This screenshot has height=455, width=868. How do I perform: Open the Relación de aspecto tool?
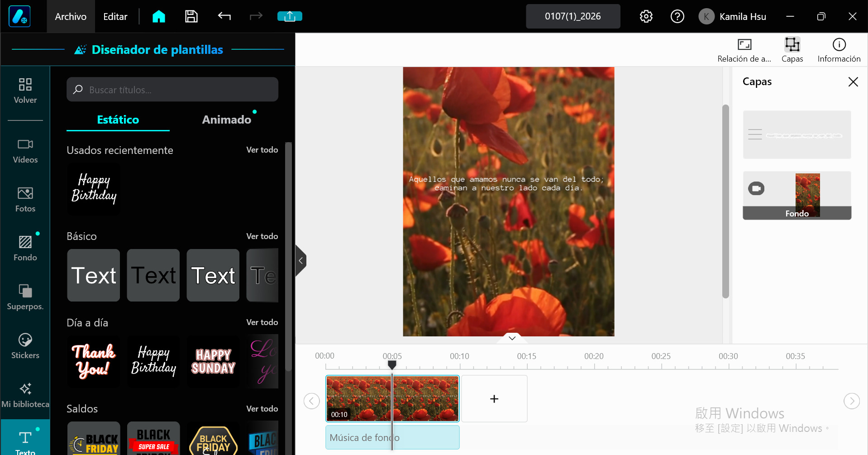pyautogui.click(x=744, y=50)
